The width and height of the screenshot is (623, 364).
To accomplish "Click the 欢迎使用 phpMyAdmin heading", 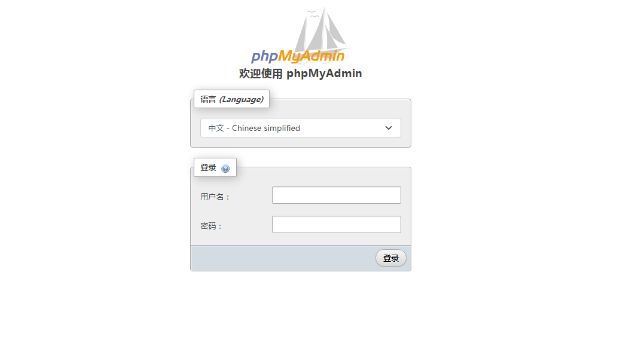I will pos(300,74).
